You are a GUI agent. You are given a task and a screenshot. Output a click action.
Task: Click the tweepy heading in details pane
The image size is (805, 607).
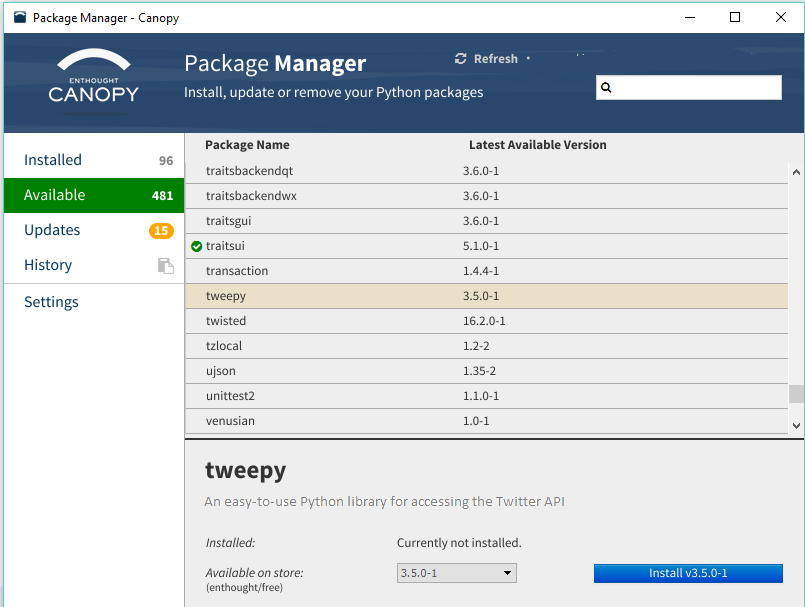click(x=245, y=471)
